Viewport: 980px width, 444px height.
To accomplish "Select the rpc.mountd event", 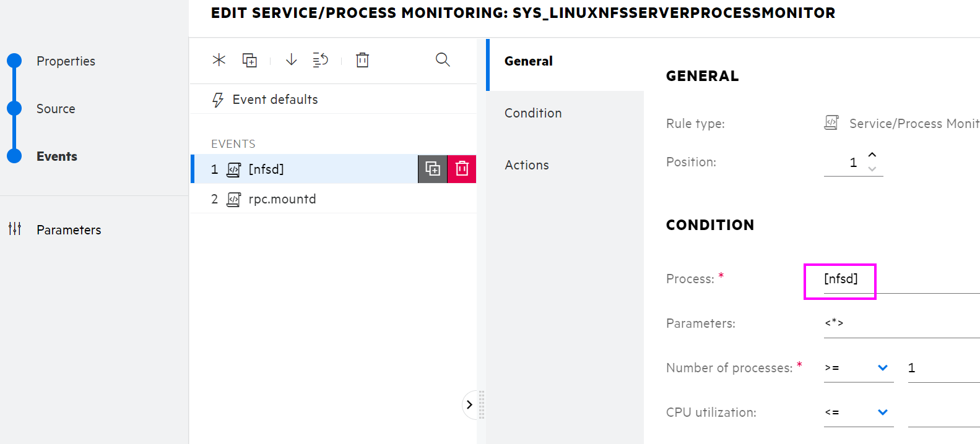I will click(282, 199).
